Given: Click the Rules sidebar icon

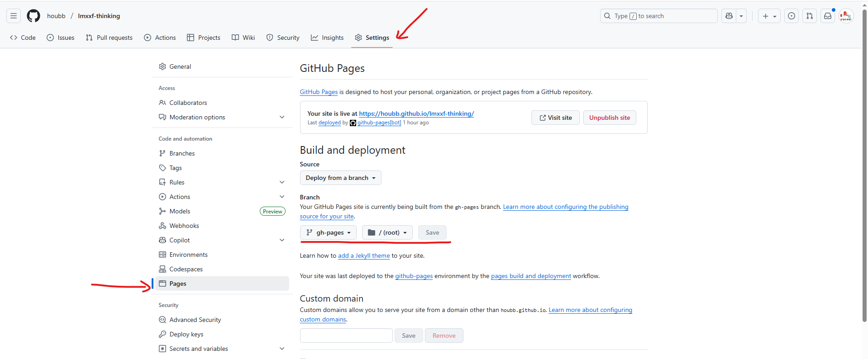Looking at the screenshot, I should 162,182.
